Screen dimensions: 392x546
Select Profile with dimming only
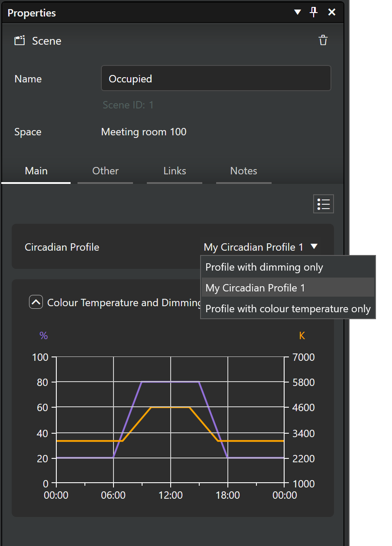click(x=264, y=267)
